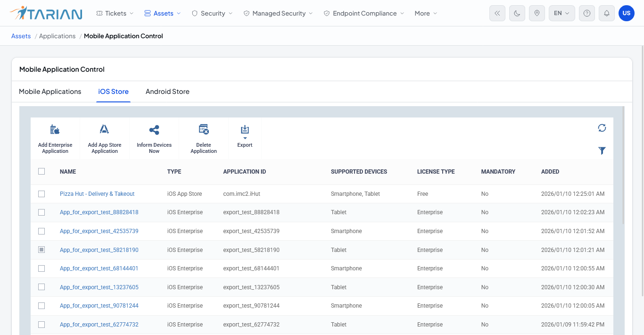Open the App_for_export_test_90781244 application link
Screen dimensions: 644x335
coord(99,306)
